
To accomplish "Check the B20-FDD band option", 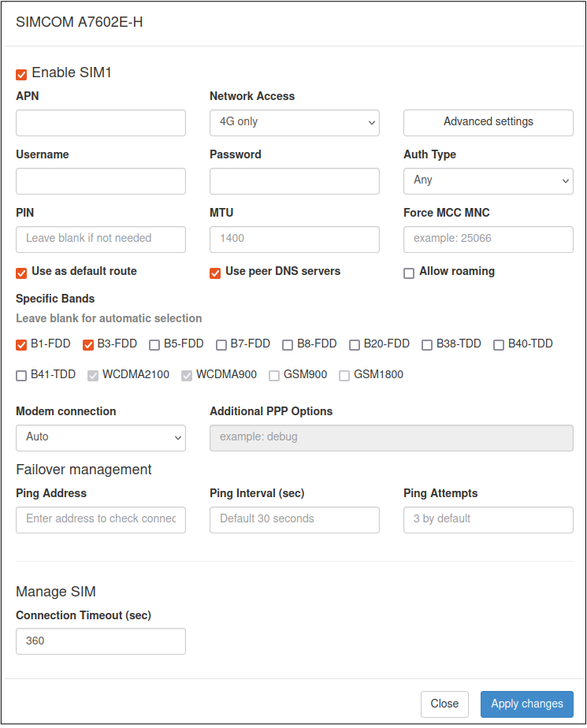I will click(x=355, y=344).
